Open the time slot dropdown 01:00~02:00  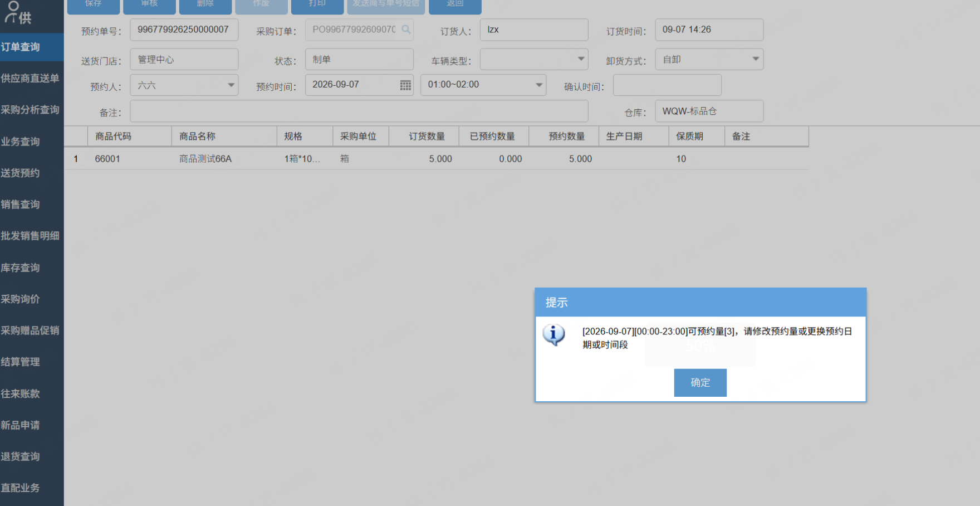click(x=538, y=85)
